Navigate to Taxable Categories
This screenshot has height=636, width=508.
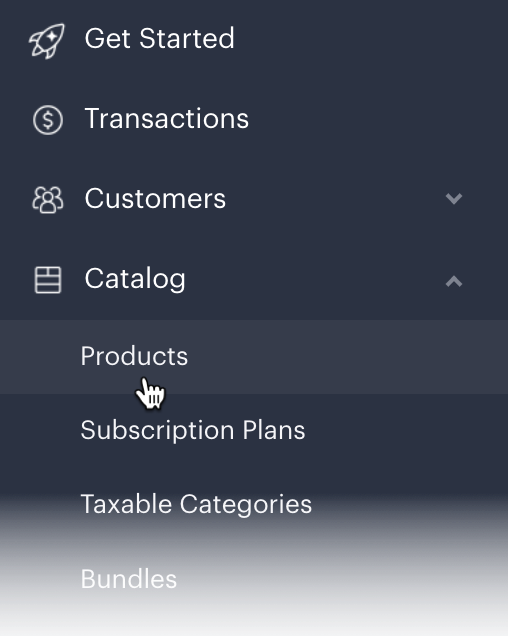point(196,505)
